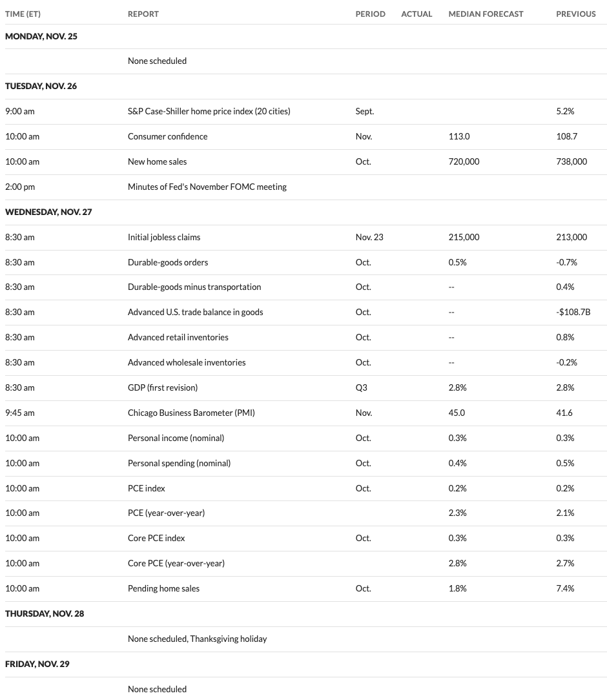This screenshot has height=700, width=607.
Task: Open the Durable-goods minus transportation report
Action: (x=194, y=287)
